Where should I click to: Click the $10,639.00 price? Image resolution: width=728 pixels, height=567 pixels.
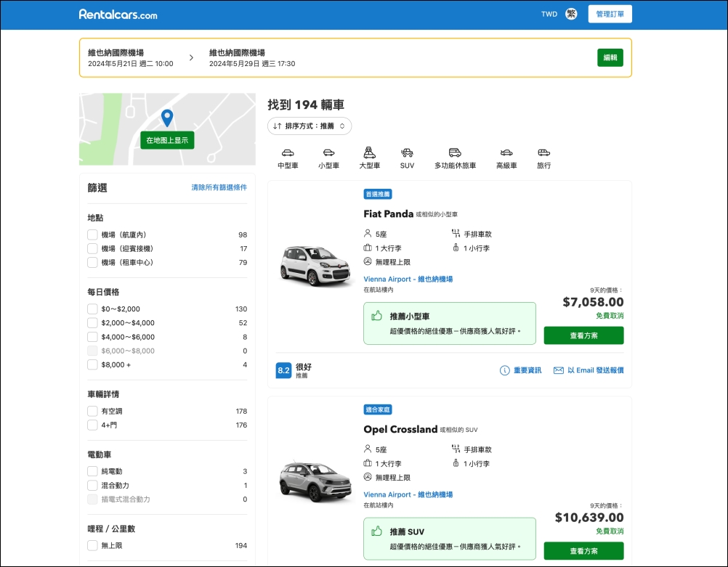[x=589, y=518]
